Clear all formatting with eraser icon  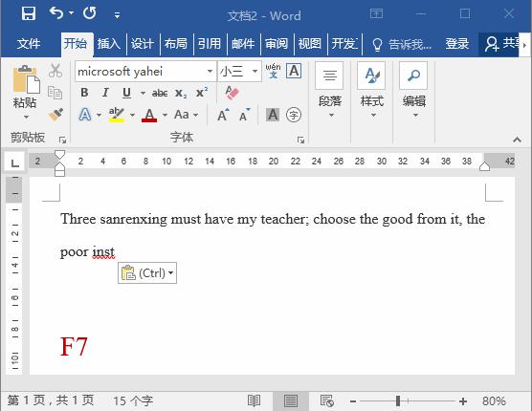point(233,93)
